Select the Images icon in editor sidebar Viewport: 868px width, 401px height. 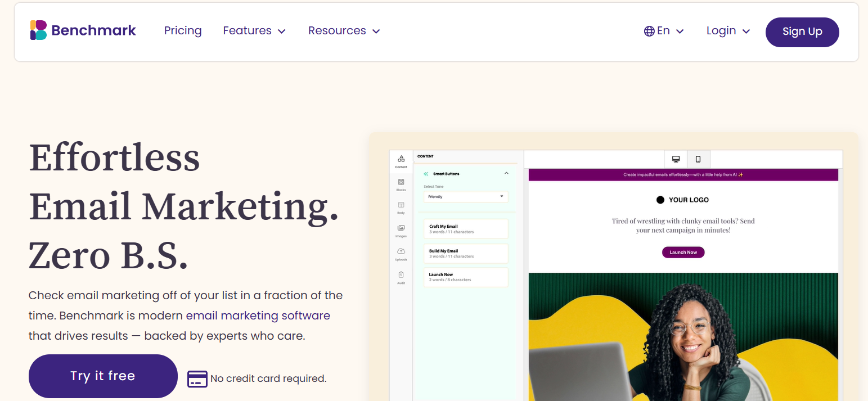point(401,231)
